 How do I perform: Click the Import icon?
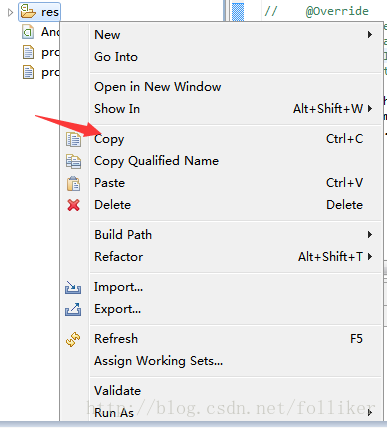[73, 287]
